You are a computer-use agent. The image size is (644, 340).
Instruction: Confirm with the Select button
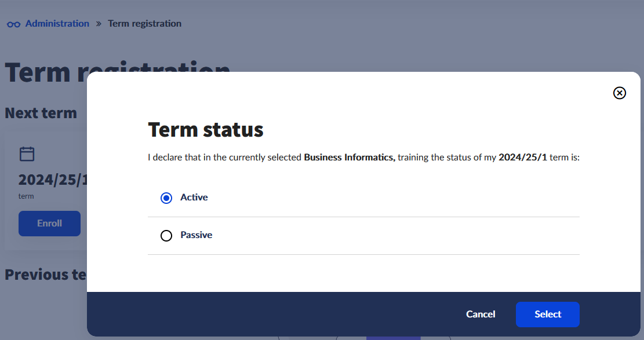coord(547,315)
